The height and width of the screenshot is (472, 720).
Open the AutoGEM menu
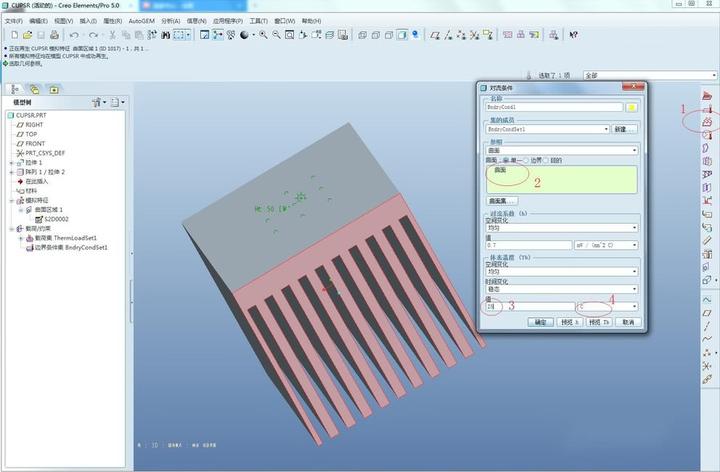point(141,21)
